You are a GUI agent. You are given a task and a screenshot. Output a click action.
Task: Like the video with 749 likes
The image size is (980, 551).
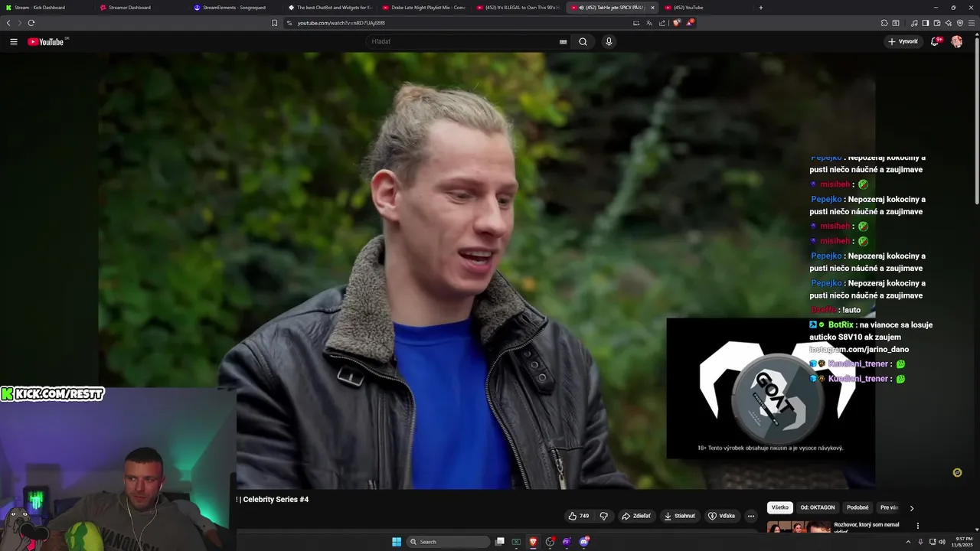[579, 516]
